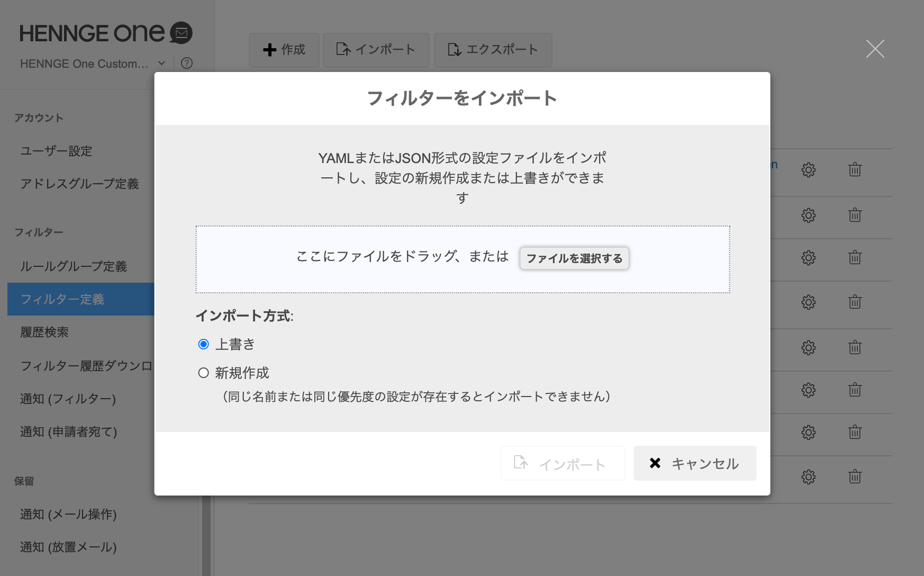The height and width of the screenshot is (576, 924).
Task: Click the gear icon on the bottom filter row
Action: point(808,476)
